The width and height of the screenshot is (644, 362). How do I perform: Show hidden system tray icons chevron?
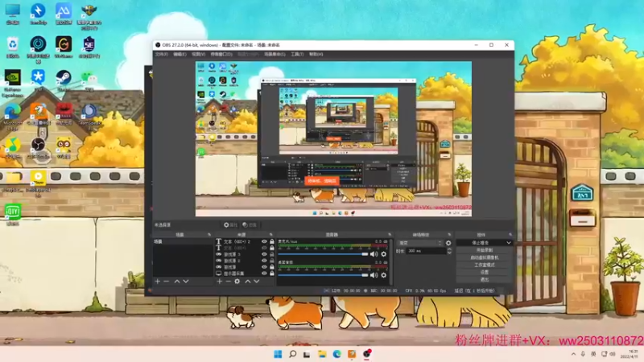(x=573, y=354)
